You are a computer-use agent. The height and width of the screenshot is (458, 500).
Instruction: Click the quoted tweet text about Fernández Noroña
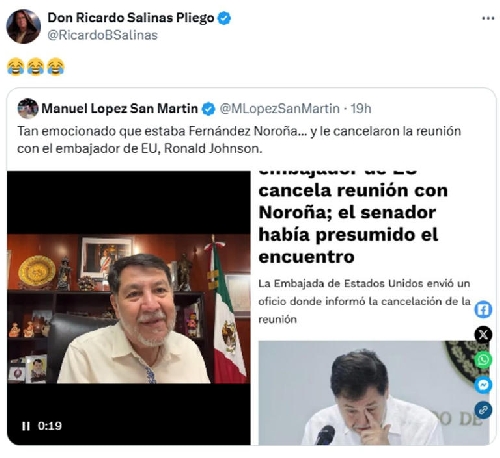[x=239, y=140]
